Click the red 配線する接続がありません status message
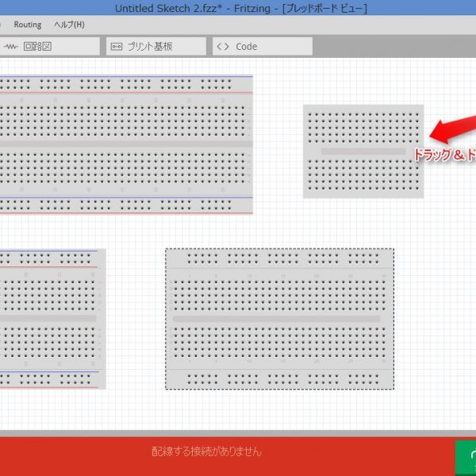 pyautogui.click(x=206, y=451)
